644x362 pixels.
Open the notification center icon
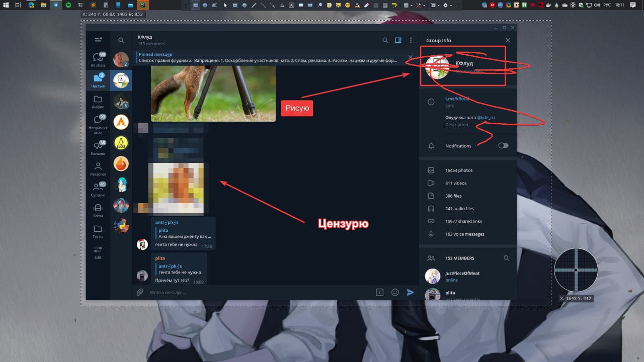point(633,5)
